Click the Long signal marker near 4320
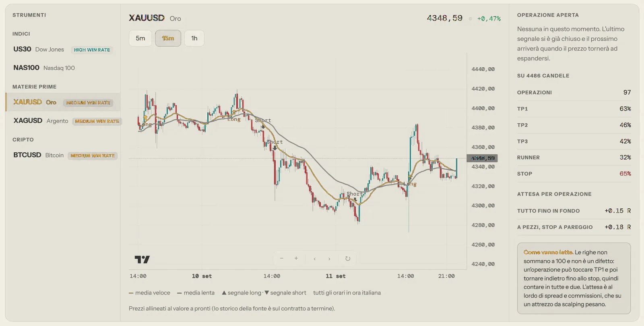This screenshot has height=326, width=644. 410,184
